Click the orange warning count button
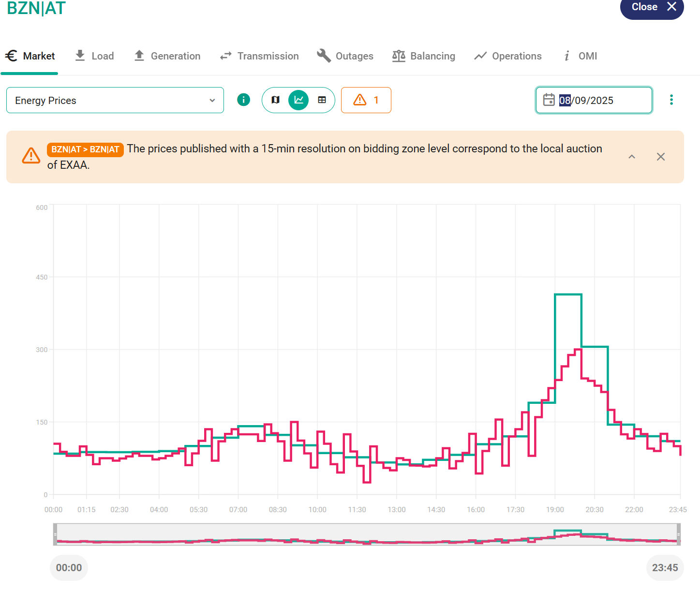The image size is (700, 591). click(x=366, y=100)
